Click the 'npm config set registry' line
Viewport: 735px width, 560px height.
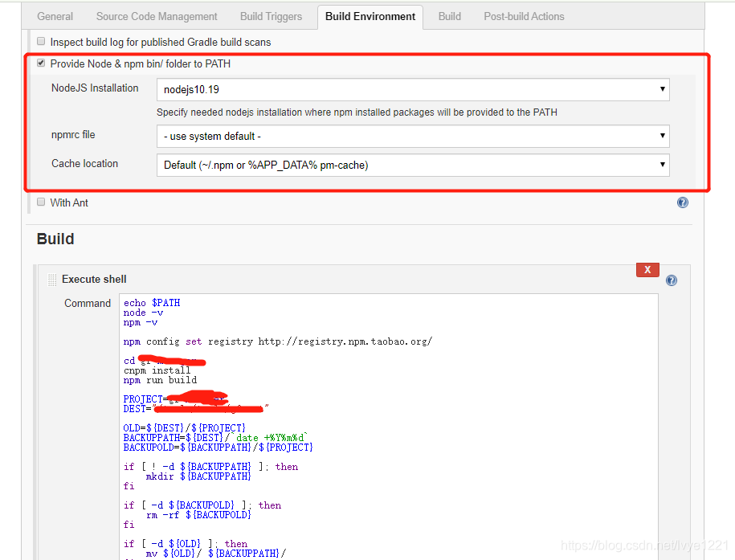click(x=277, y=341)
